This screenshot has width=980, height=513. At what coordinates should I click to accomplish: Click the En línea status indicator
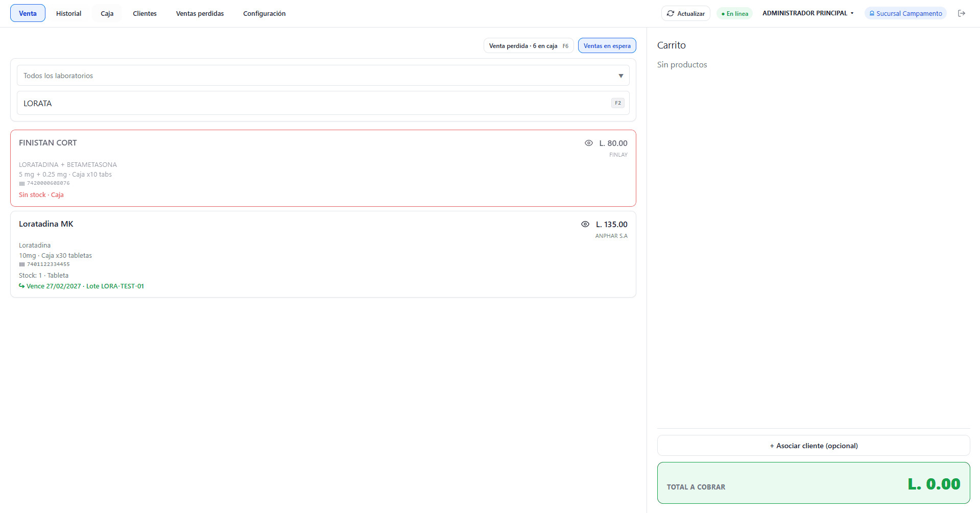735,14
